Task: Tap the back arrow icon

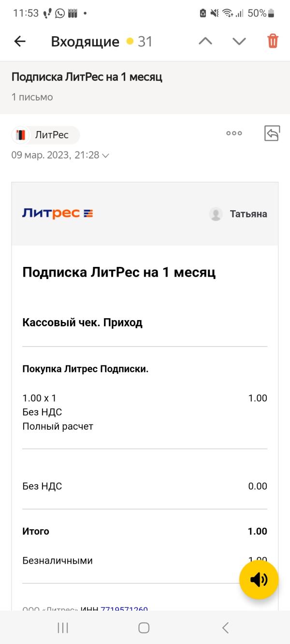Action: tap(20, 42)
